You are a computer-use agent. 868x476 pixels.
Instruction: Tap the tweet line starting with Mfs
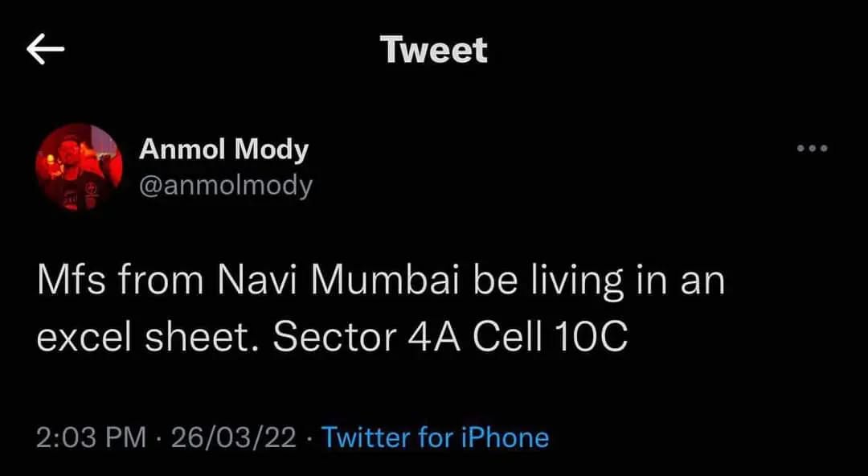381,285
